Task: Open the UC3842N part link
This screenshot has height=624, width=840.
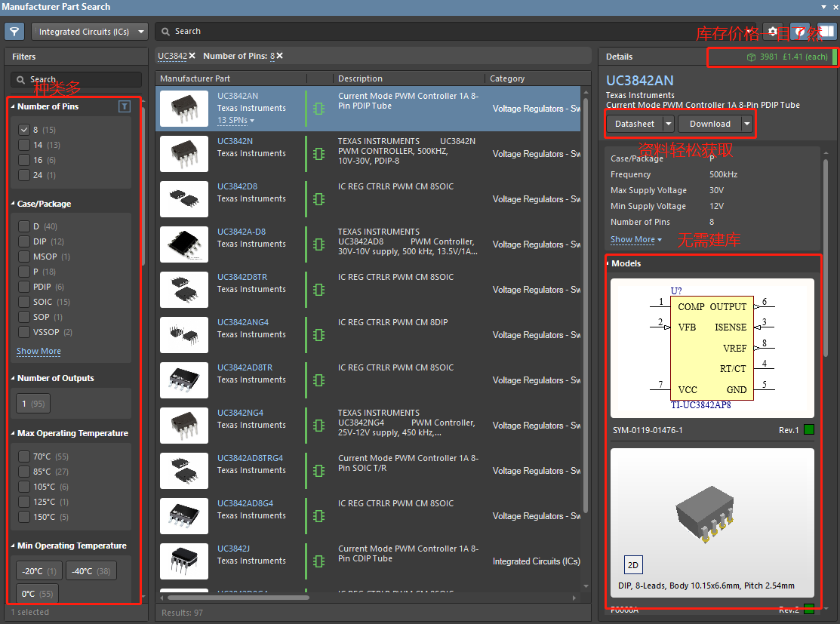Action: tap(235, 141)
